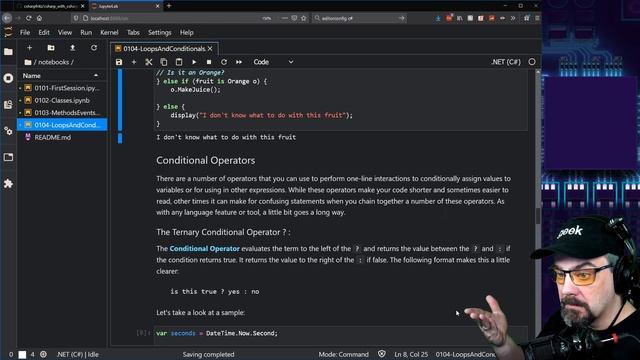This screenshot has width=640, height=360.
Task: Click Ln 8, Col 25 in status bar
Action: pos(411,354)
